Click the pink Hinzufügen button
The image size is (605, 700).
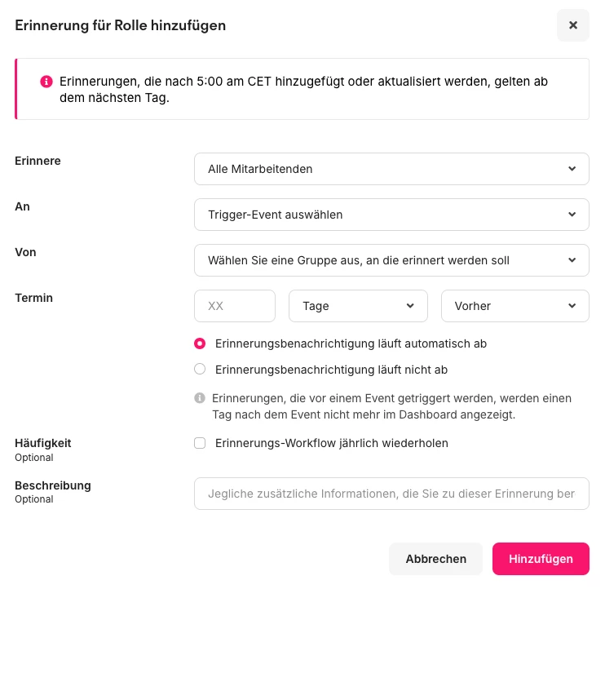point(541,559)
